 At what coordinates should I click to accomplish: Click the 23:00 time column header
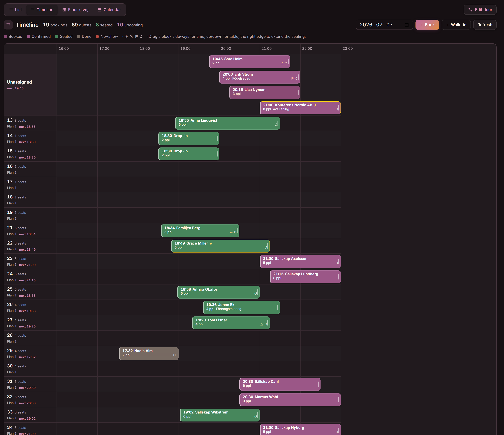click(x=348, y=49)
